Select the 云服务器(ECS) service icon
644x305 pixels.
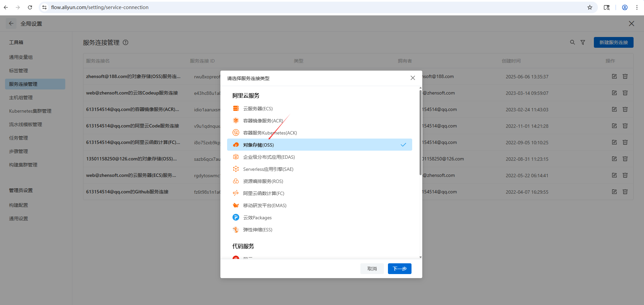tap(236, 108)
